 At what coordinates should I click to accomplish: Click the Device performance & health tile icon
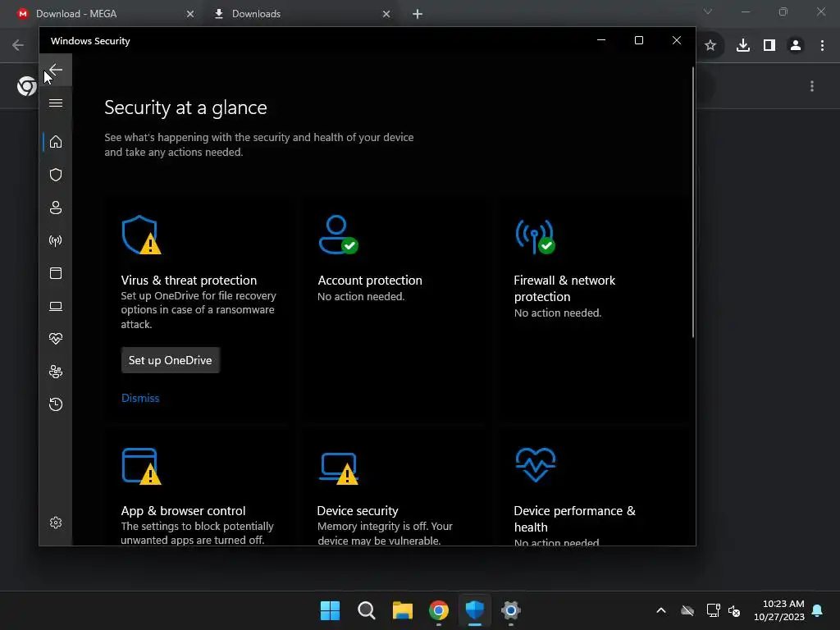(x=535, y=464)
